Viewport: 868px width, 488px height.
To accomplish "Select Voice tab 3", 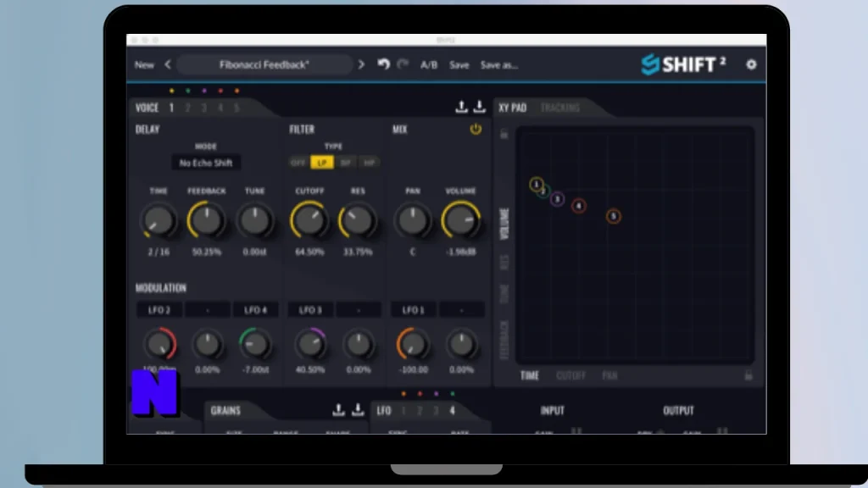I will (x=204, y=108).
